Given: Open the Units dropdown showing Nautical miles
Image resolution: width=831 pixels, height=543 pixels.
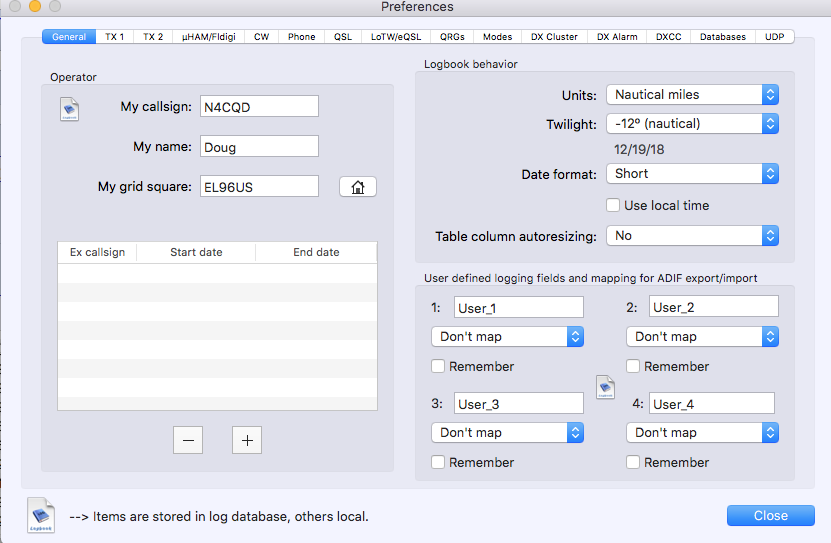Looking at the screenshot, I should click(692, 95).
